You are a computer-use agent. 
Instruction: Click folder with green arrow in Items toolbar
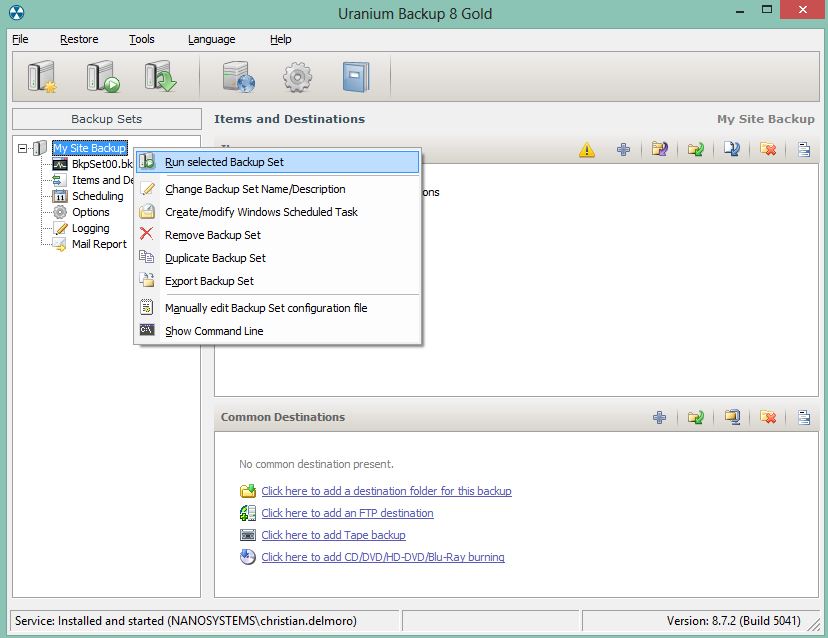click(x=696, y=150)
